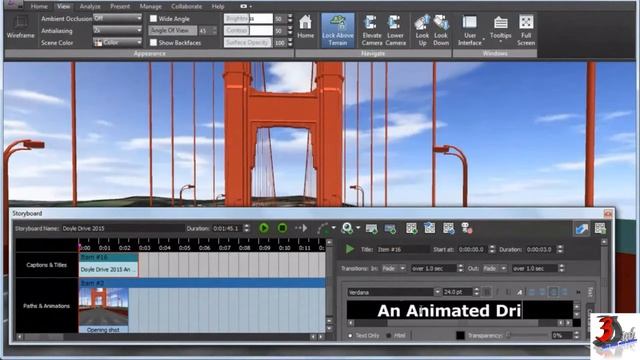The width and height of the screenshot is (640, 360).
Task: Click the dashed-arrow play-from-current icon
Action: [x=301, y=228]
